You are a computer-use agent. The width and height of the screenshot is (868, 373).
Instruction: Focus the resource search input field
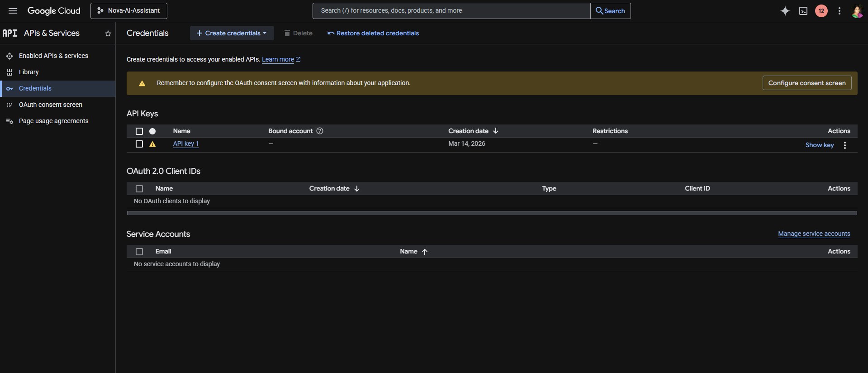[451, 11]
